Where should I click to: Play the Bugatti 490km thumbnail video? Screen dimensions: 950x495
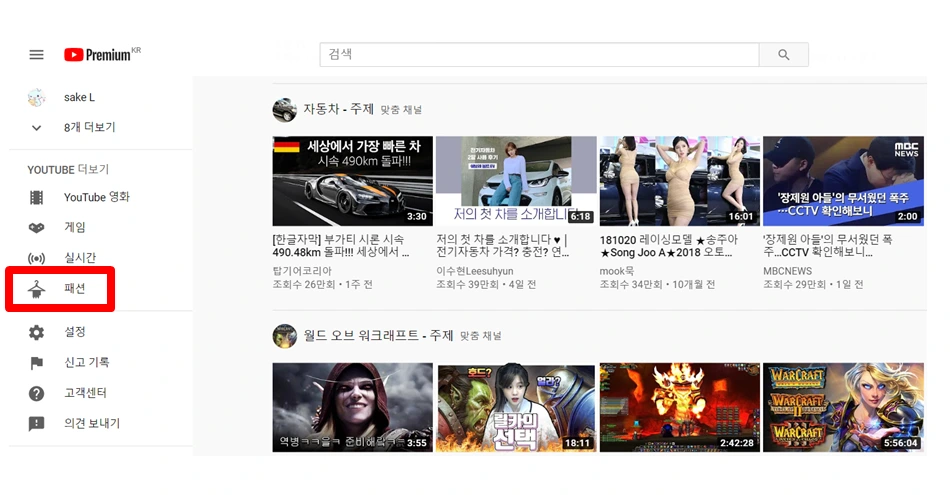click(353, 181)
